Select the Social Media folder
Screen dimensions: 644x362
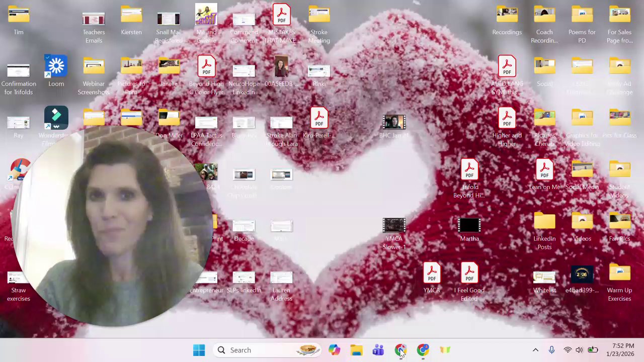[582, 174]
